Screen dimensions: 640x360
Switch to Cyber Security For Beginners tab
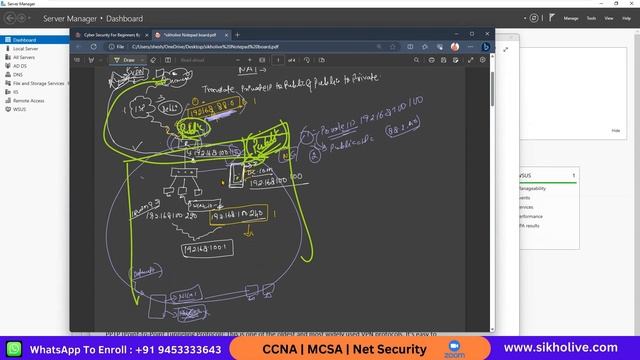click(x=111, y=35)
